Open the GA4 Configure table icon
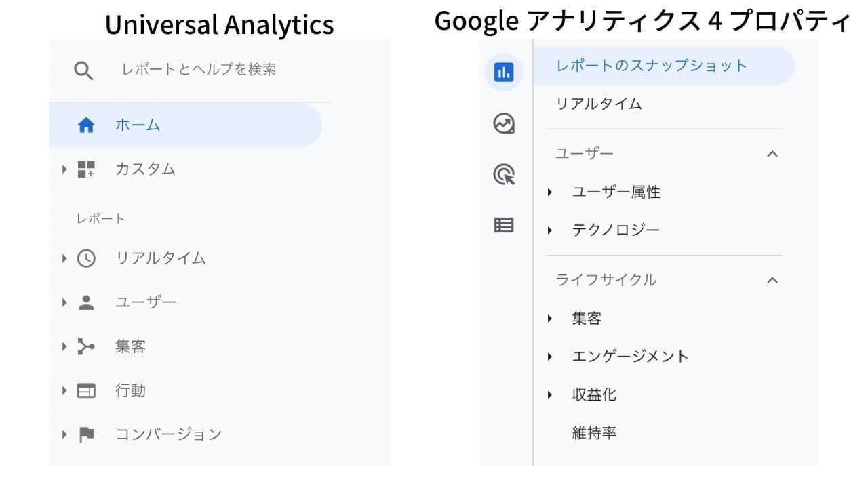The width and height of the screenshot is (868, 488). 504,225
